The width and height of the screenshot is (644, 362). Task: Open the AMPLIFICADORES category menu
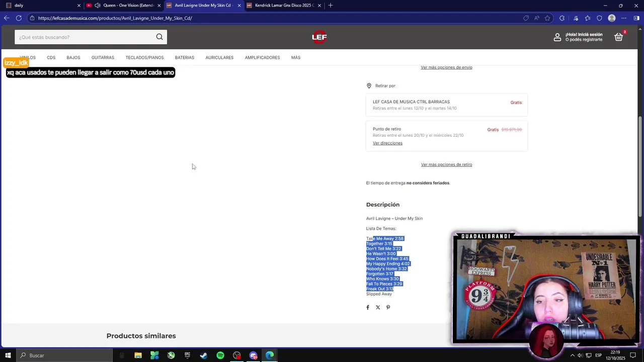[x=262, y=58]
